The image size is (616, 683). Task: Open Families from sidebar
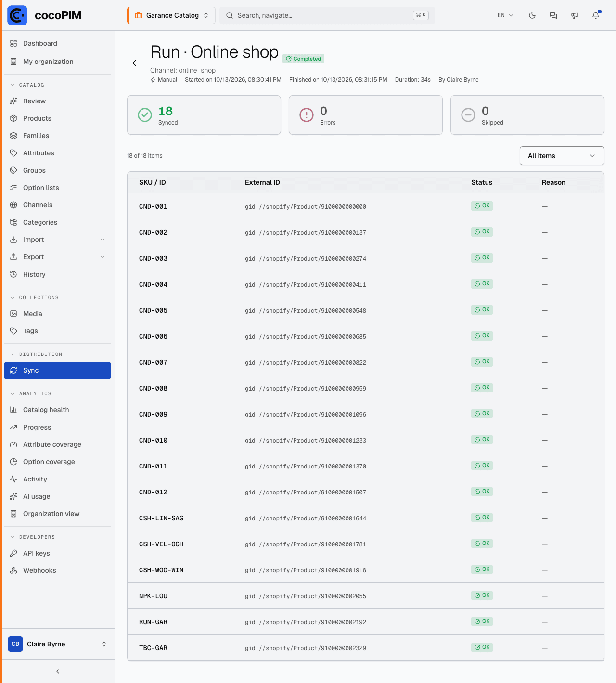[58, 136]
